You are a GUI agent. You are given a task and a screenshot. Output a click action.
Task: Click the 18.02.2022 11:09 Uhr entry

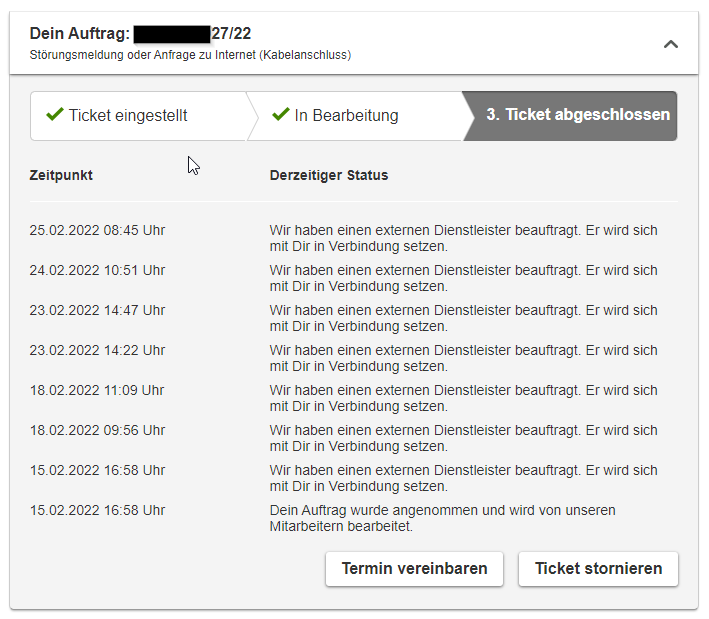(x=97, y=390)
